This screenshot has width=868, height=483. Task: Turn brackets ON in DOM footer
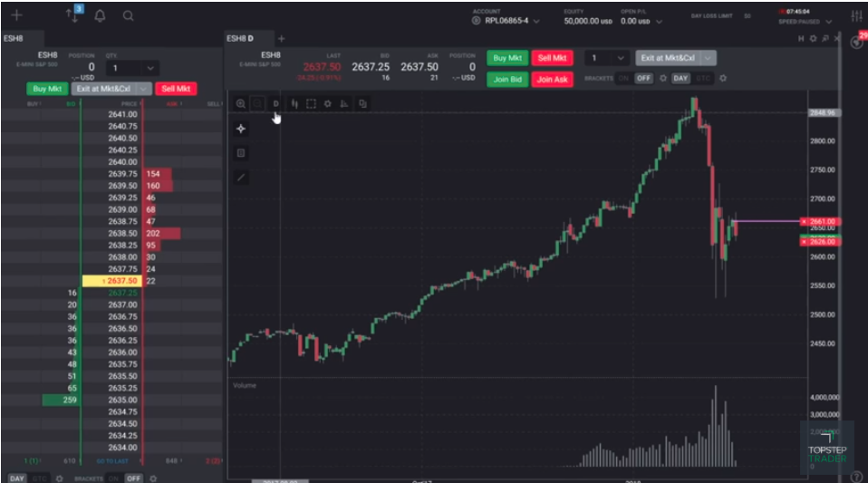[113, 478]
